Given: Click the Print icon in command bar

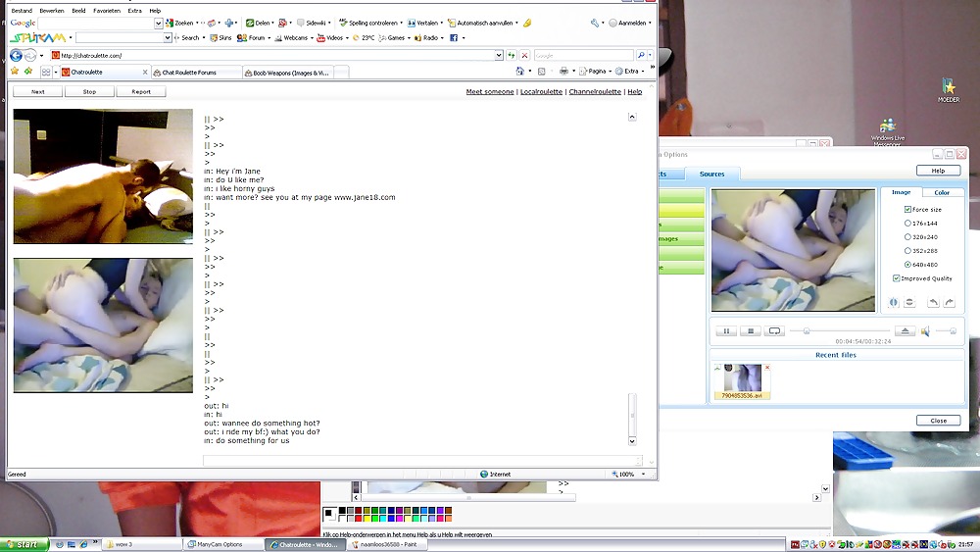Looking at the screenshot, I should (563, 72).
